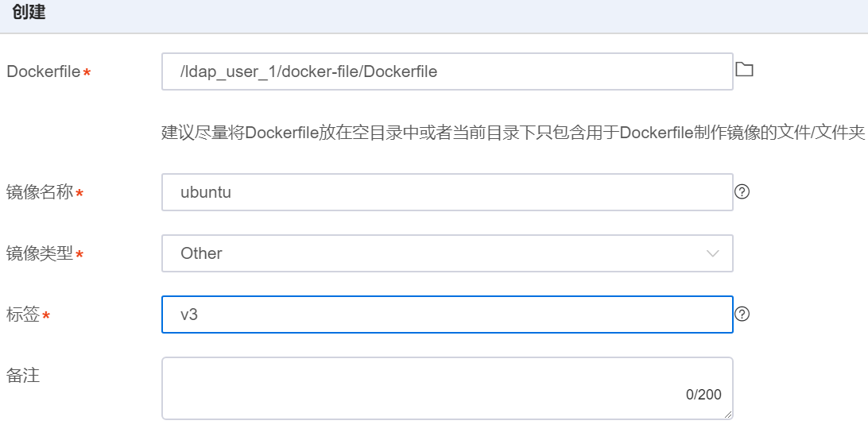This screenshot has width=868, height=436.
Task: Click the 创建 panel header title
Action: (29, 14)
